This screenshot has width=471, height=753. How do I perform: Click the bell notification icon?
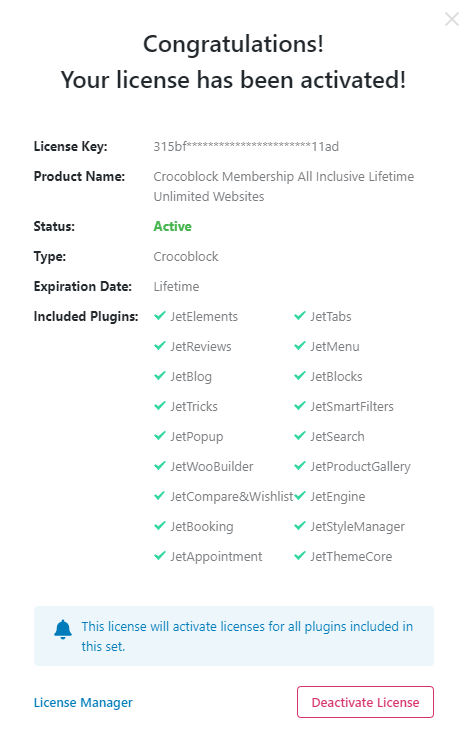pyautogui.click(x=63, y=629)
